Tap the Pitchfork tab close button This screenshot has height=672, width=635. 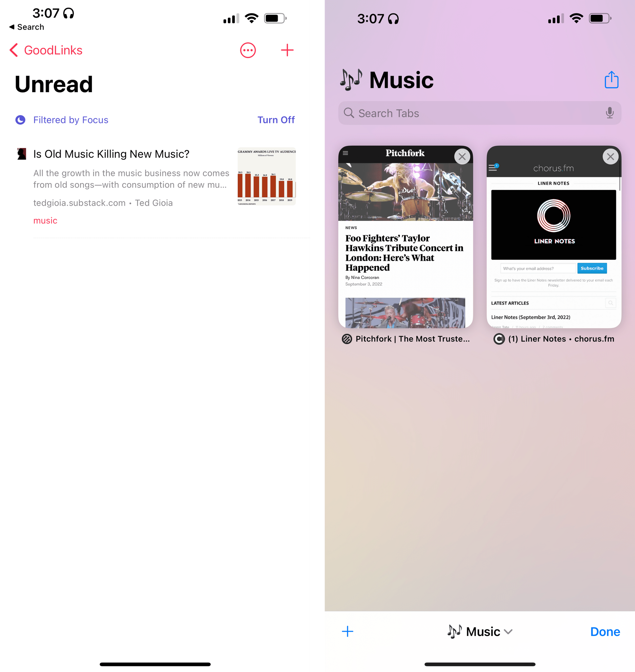click(x=462, y=156)
